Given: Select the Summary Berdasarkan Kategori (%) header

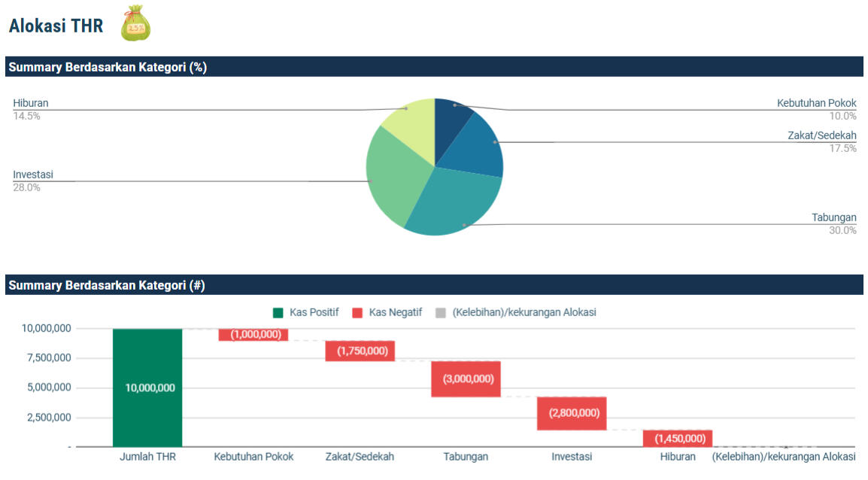Looking at the screenshot, I should (x=108, y=67).
